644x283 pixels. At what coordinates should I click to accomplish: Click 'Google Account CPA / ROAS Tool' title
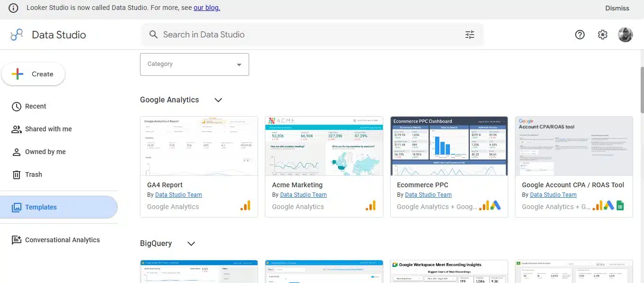coord(573,185)
